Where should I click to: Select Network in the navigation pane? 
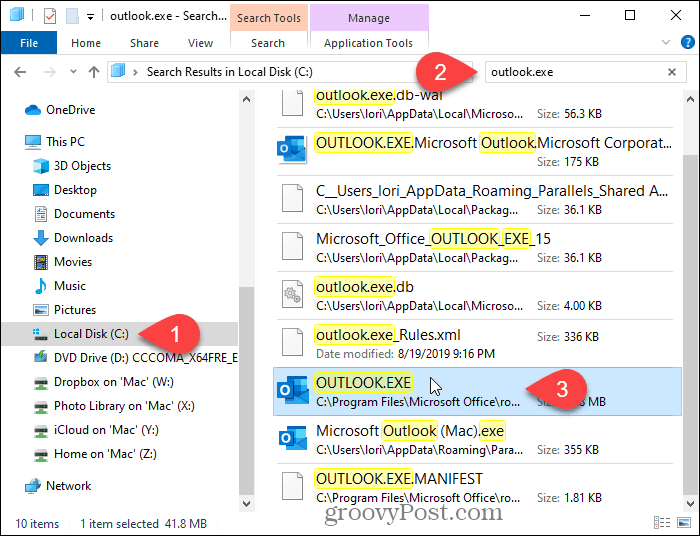tap(68, 486)
